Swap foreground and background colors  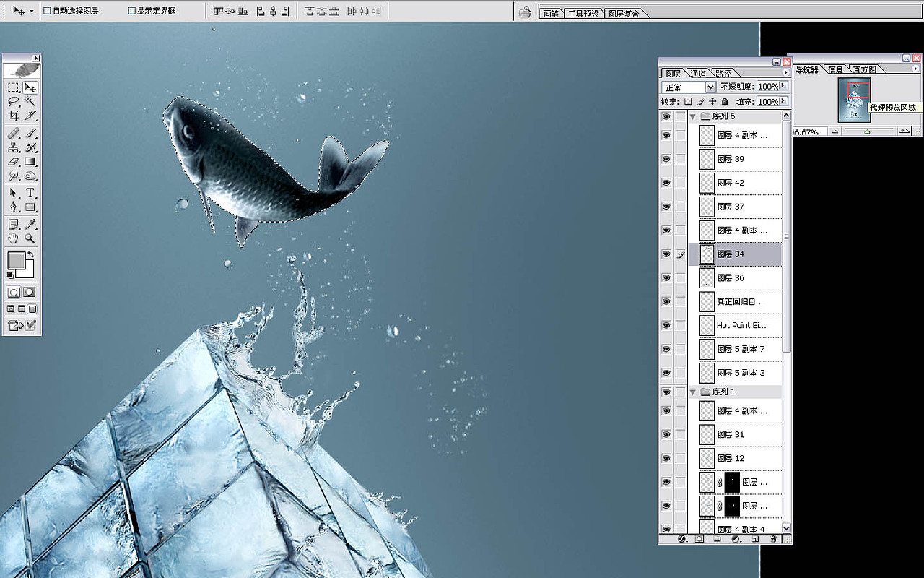31,255
